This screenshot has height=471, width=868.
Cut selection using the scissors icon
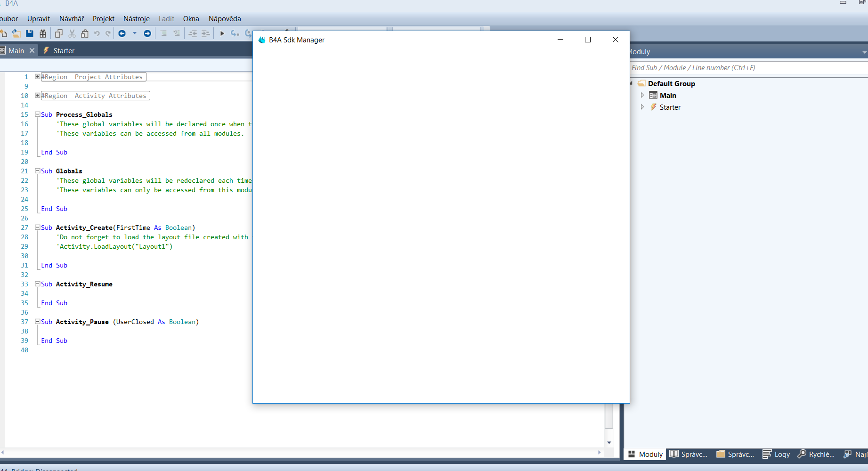(72, 33)
